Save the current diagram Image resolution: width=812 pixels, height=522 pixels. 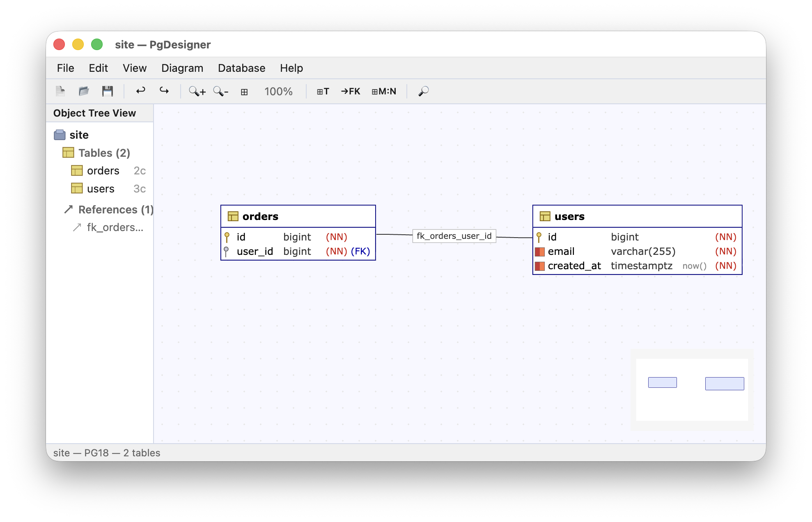pos(108,91)
